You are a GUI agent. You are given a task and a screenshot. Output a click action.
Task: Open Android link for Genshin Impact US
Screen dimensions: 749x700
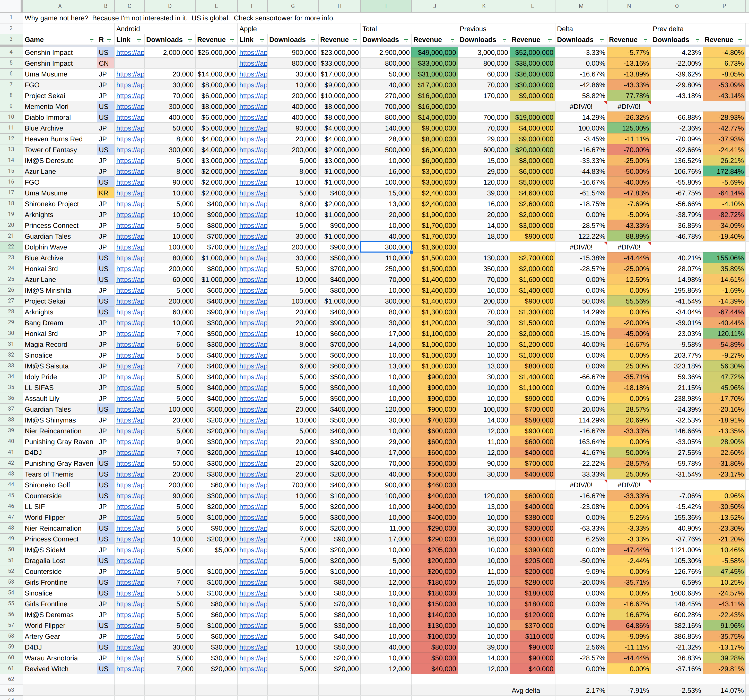(130, 53)
